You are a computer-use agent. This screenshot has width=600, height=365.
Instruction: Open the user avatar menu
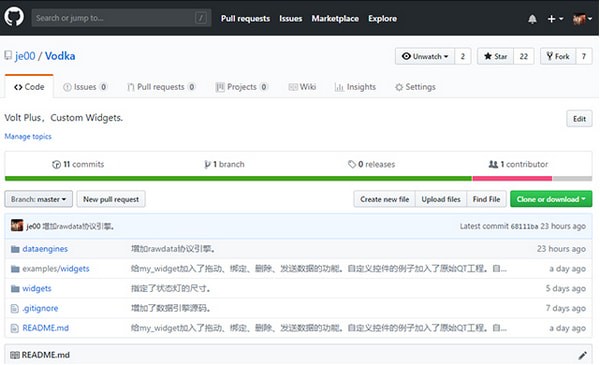pos(582,19)
